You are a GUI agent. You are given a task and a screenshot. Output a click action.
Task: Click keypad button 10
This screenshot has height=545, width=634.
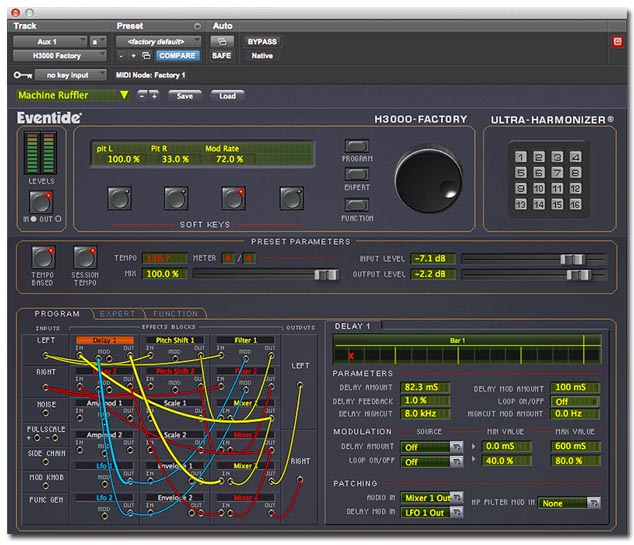[539, 188]
